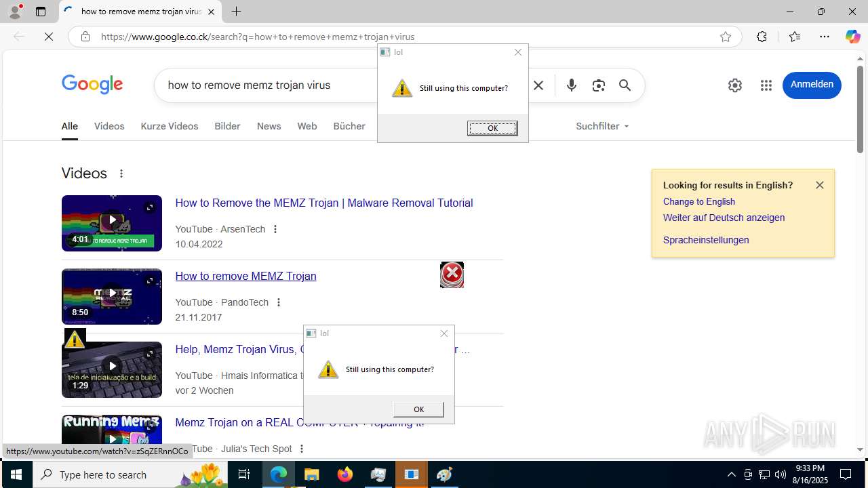Play the 4:01 ArsenTech video thumbnail

112,223
